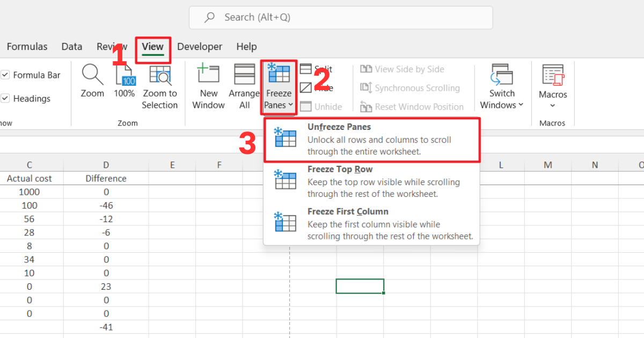The height and width of the screenshot is (338, 644).
Task: Select column L header
Action: tap(501, 165)
